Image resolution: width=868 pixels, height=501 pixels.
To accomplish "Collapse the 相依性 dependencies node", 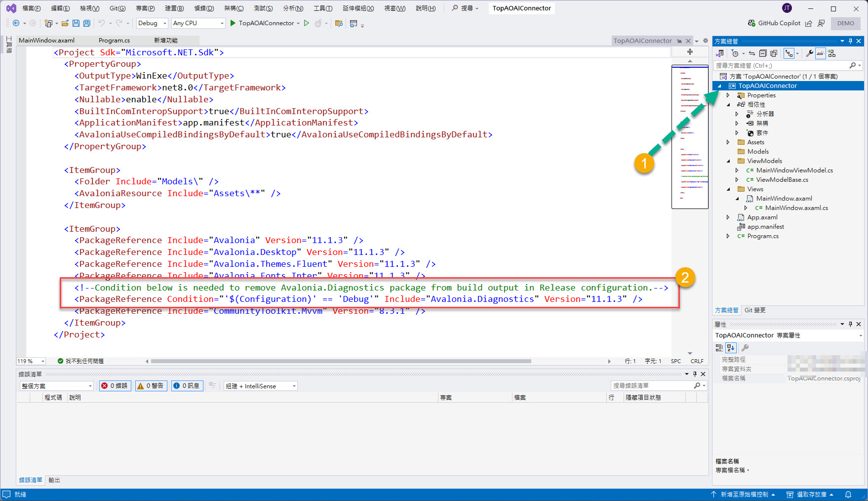I will pyautogui.click(x=728, y=105).
